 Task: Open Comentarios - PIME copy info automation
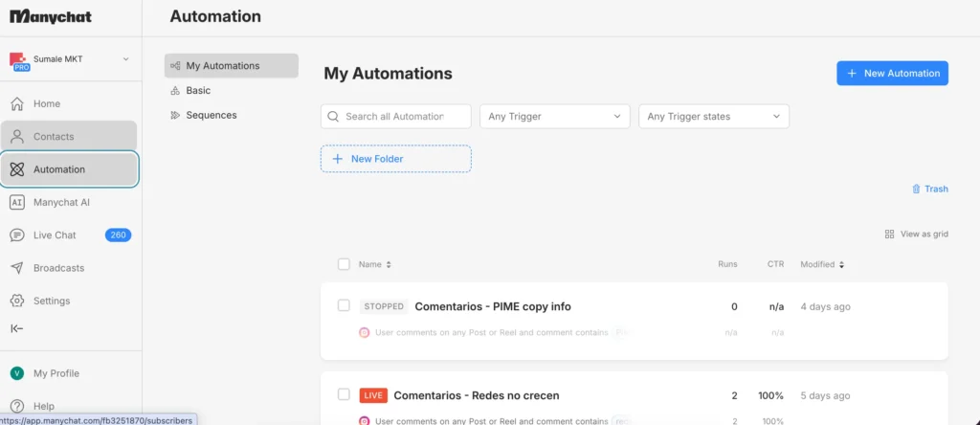pyautogui.click(x=493, y=306)
